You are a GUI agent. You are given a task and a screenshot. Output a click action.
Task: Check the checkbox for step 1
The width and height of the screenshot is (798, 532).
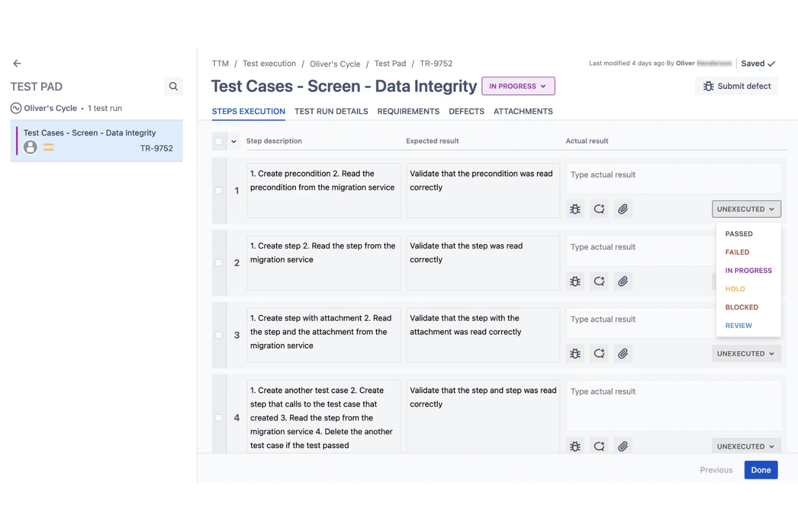point(219,191)
